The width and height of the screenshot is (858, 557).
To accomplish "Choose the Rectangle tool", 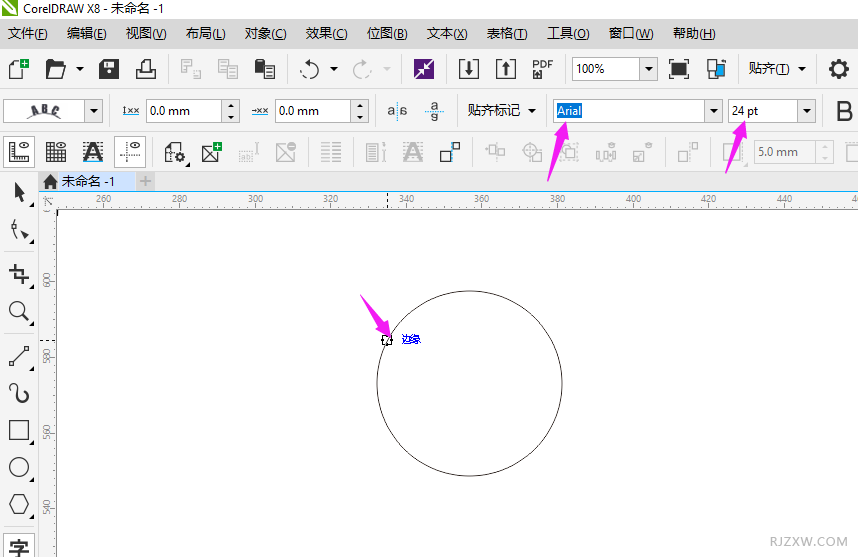I will pos(19,430).
